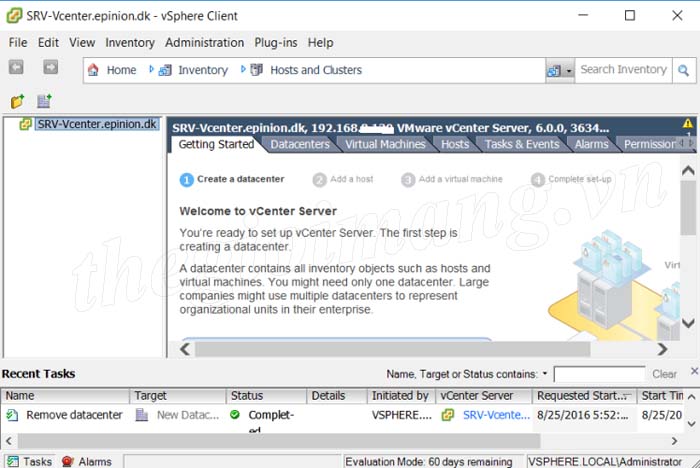This screenshot has width=700, height=468.
Task: Click the Add a virtual machine step
Action: (452, 180)
